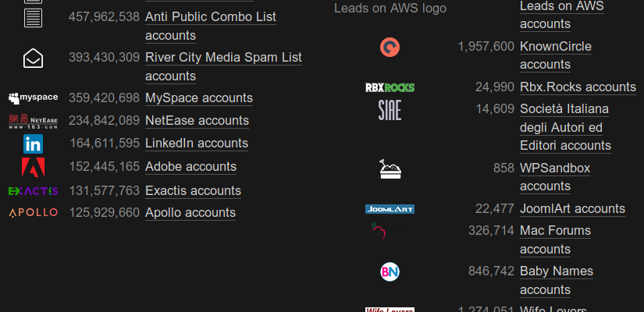
Task: Click the River City Media envelope icon
Action: (33, 58)
